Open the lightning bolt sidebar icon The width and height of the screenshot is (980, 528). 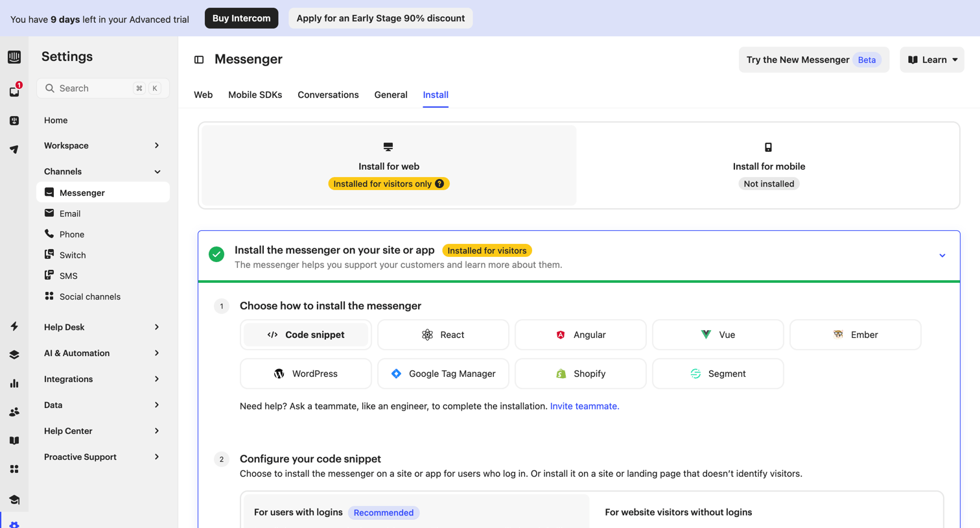pyautogui.click(x=14, y=326)
